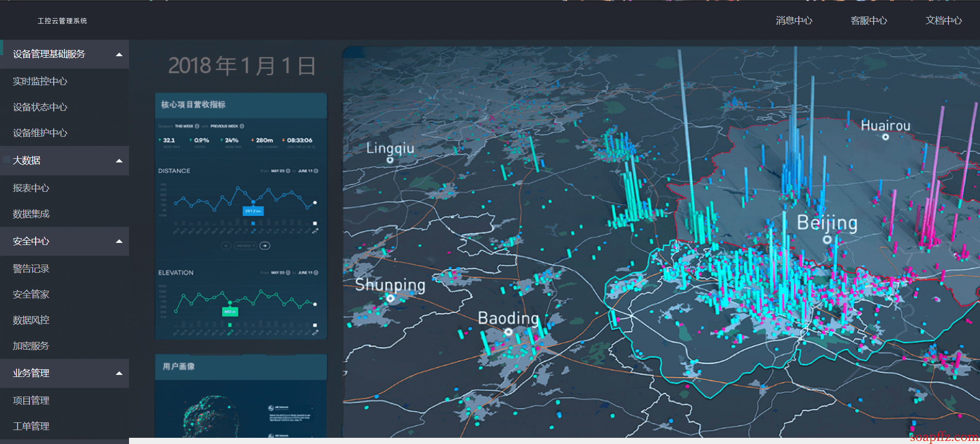Click the green square marker on ELEVATION axis
Image resolution: width=980 pixels, height=444 pixels.
230,325
